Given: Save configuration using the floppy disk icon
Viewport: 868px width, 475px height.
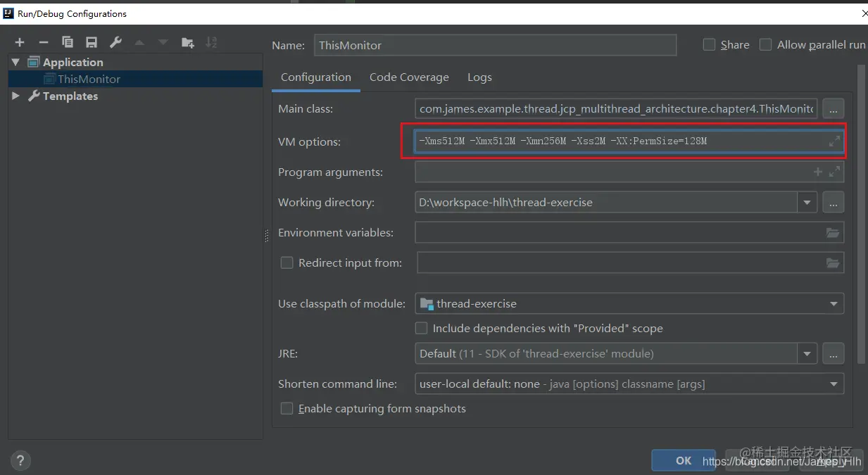Looking at the screenshot, I should click(x=92, y=43).
